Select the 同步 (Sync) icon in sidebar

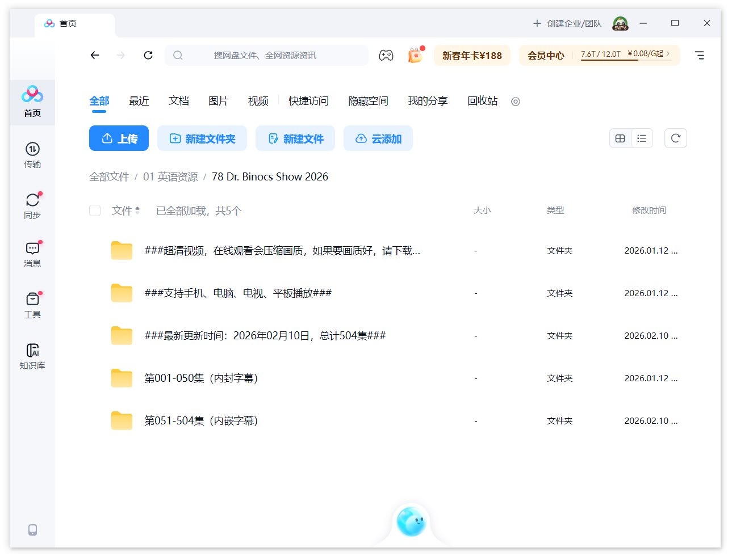click(x=32, y=203)
